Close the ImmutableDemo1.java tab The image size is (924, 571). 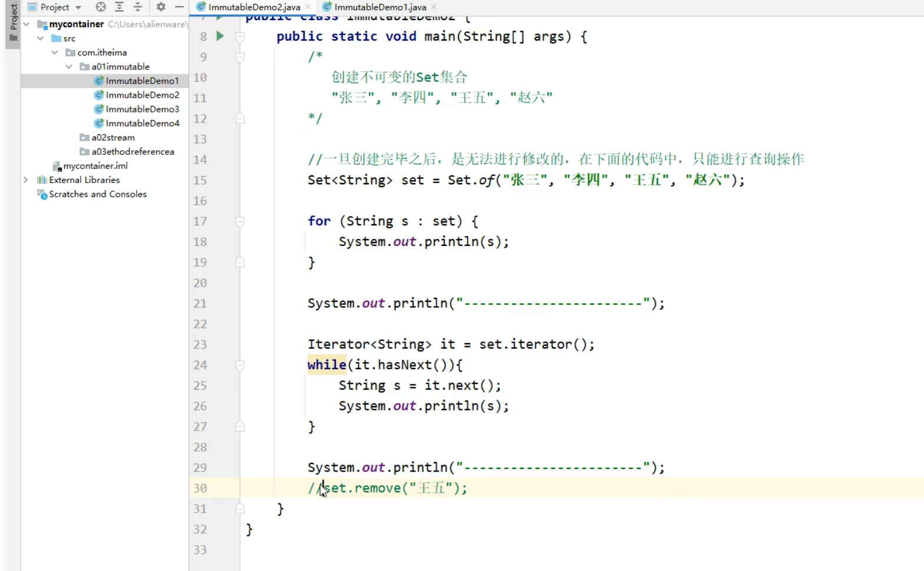434,7
